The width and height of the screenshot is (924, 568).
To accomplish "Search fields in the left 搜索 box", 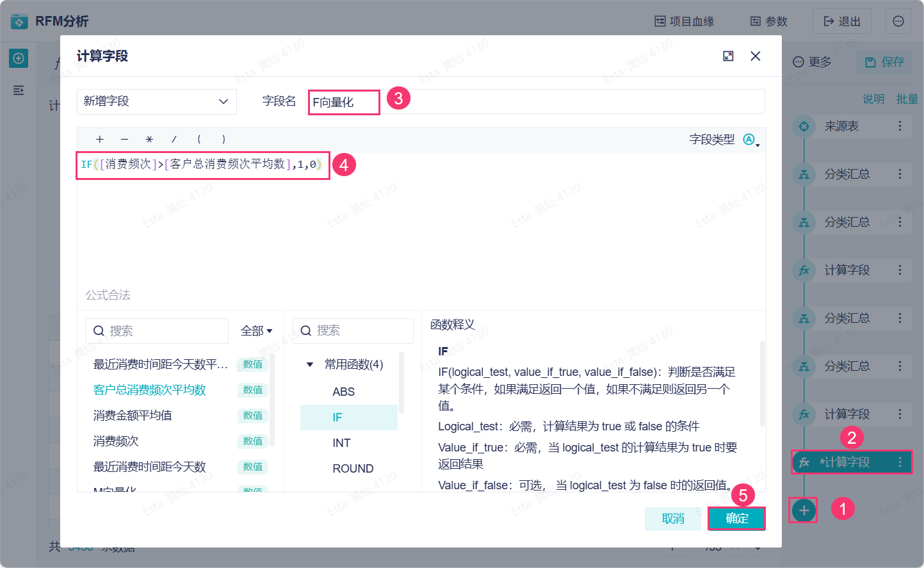I will [x=157, y=331].
